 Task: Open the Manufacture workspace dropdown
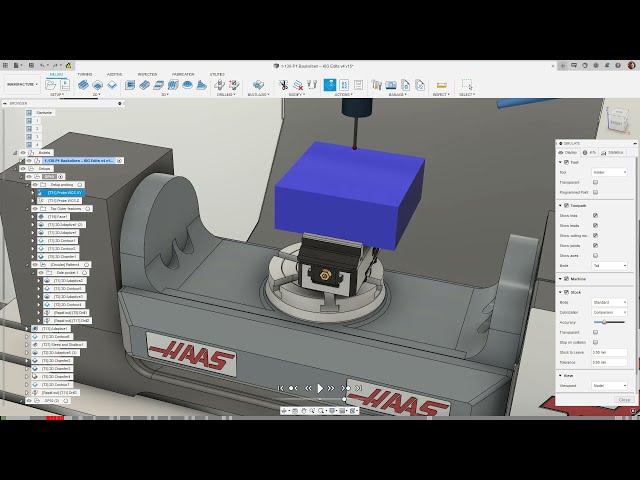[x=22, y=84]
